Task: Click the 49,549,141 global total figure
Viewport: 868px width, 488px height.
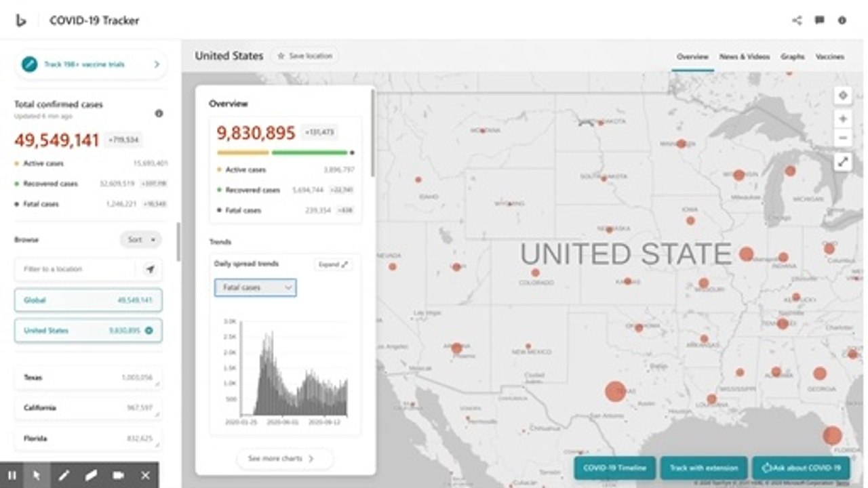Action: (57, 140)
